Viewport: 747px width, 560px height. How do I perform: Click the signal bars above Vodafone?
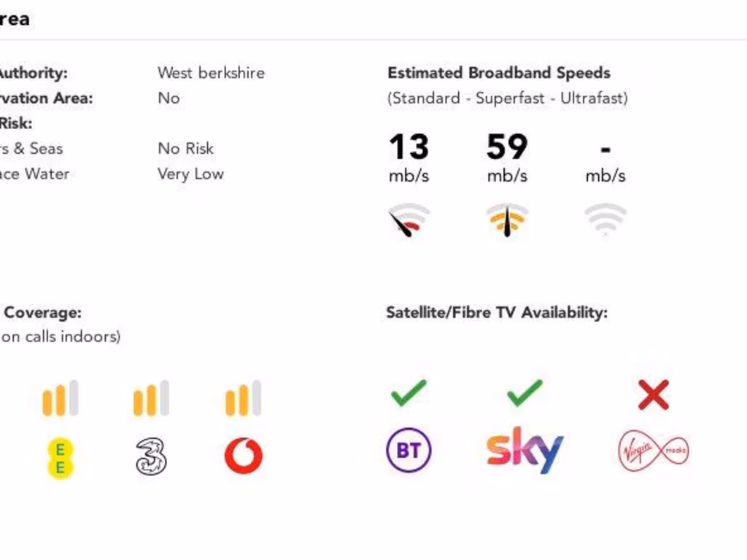[x=243, y=398]
